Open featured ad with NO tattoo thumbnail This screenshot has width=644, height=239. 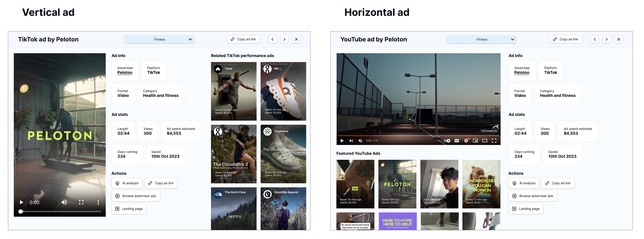[355, 184]
